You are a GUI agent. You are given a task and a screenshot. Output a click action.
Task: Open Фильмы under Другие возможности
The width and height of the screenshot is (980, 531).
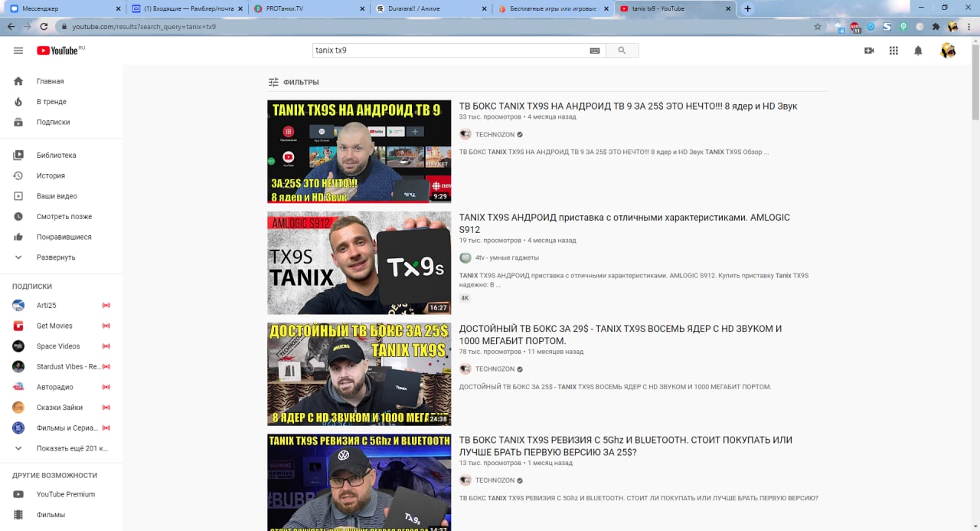[x=61, y=515]
